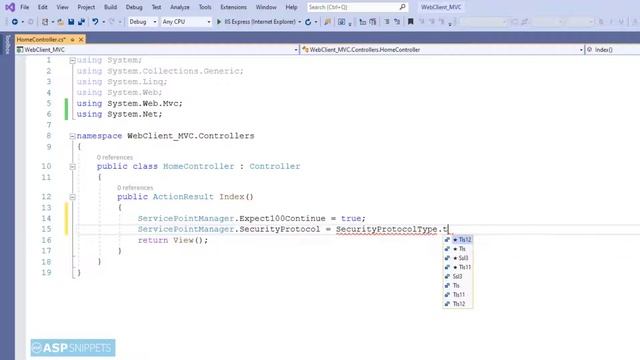640x360 pixels.
Task: Run with IIS Express (Internet Explorer) button
Action: [256, 22]
